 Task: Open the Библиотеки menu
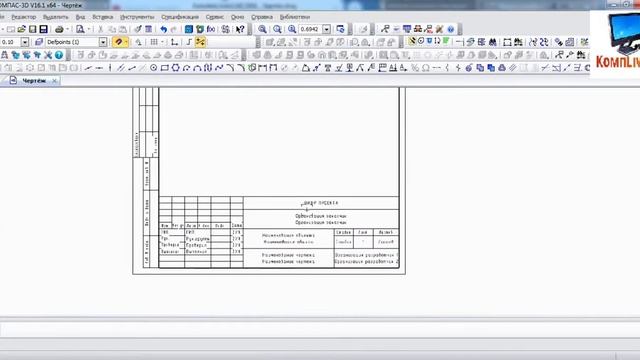point(295,17)
